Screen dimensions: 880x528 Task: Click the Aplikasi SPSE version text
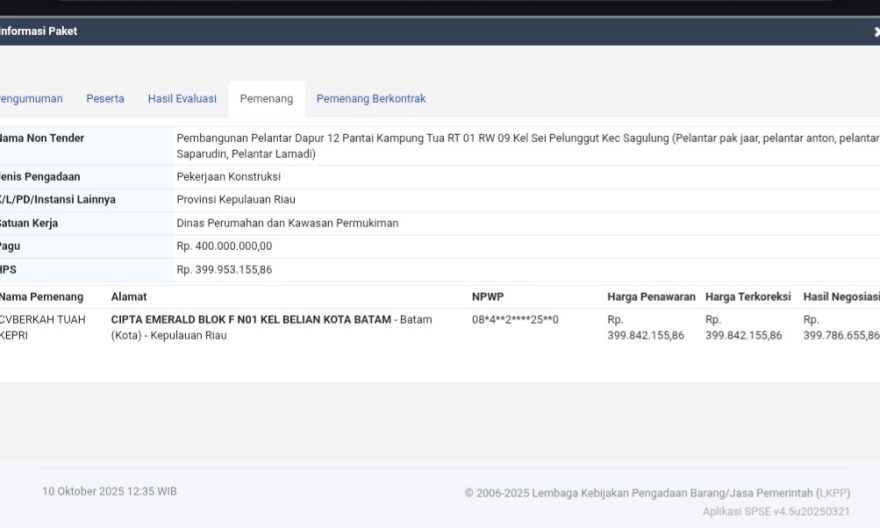[x=776, y=511]
